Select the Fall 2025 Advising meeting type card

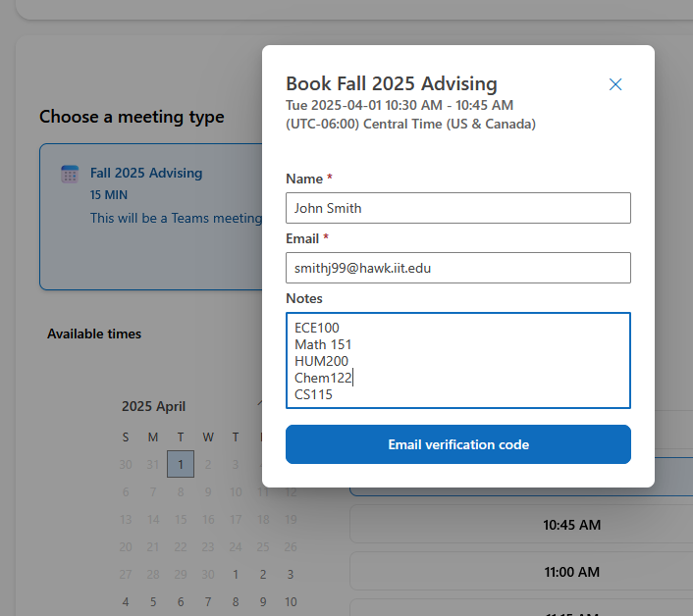[x=151, y=217]
